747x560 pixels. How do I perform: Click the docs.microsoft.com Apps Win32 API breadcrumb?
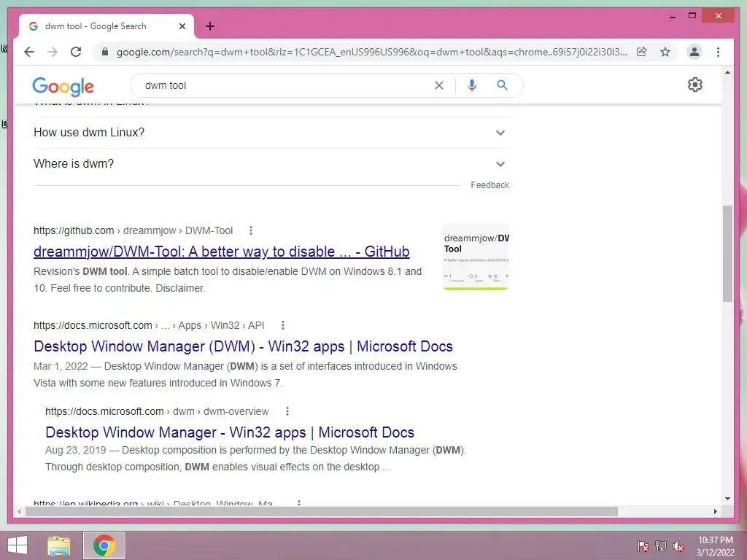(x=149, y=325)
